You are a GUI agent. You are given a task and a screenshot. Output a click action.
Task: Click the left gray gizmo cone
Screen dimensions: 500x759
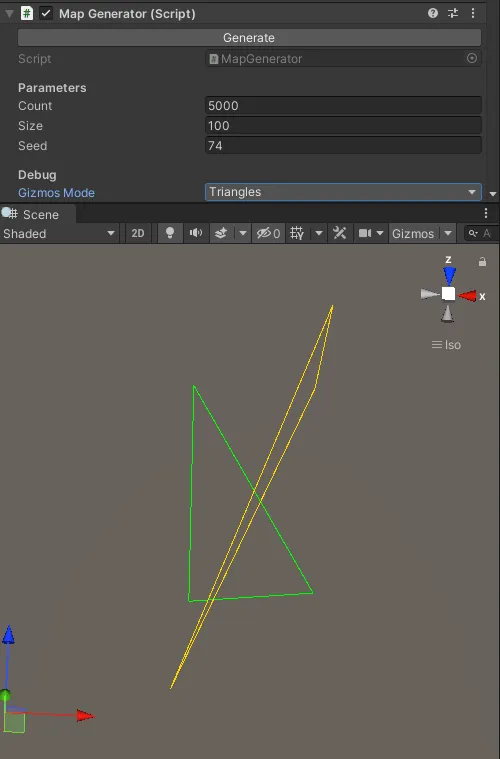click(x=429, y=294)
